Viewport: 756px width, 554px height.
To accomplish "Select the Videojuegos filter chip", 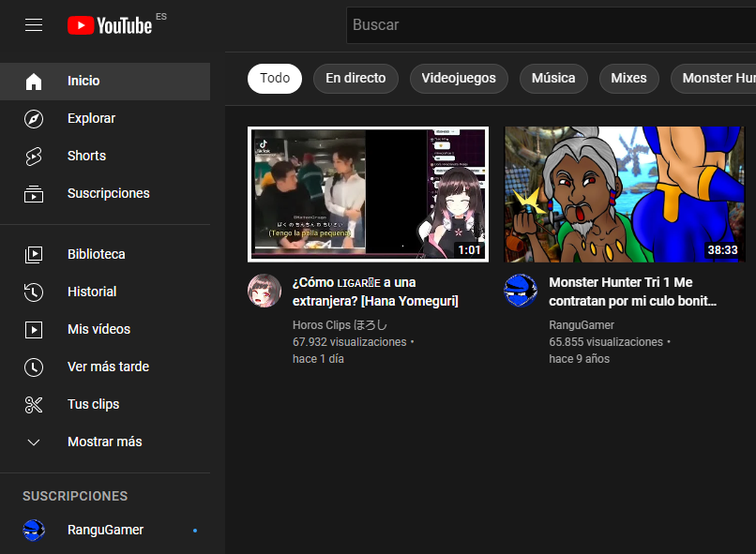I will pos(459,79).
